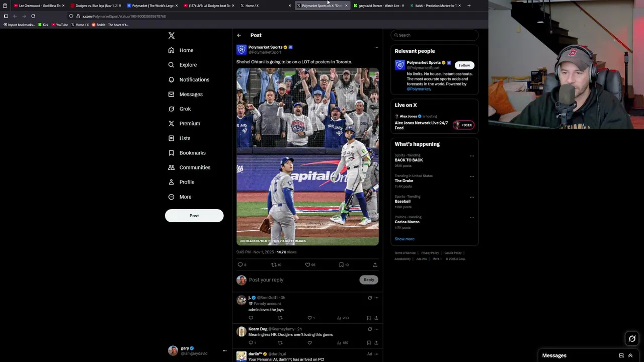Open new message compose in the Messages drawer

point(621,355)
